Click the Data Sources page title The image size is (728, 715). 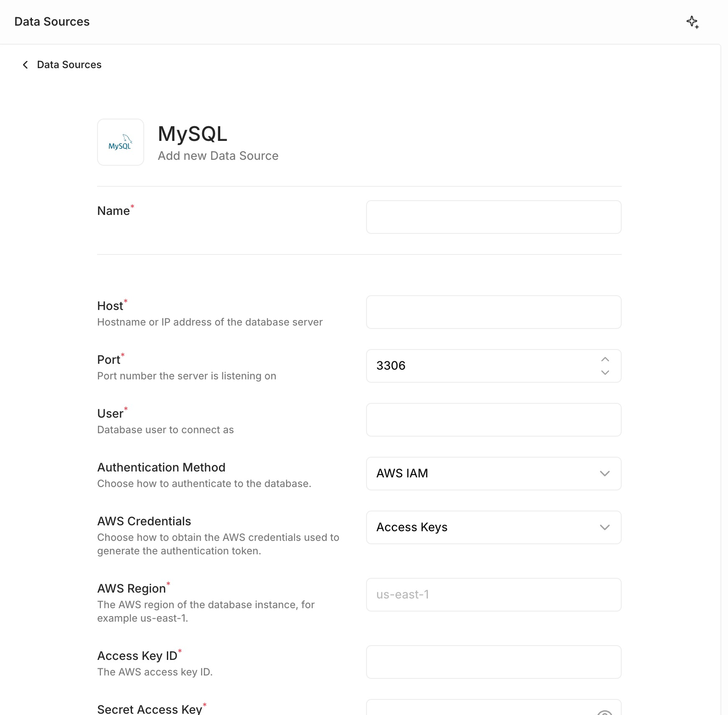[52, 22]
